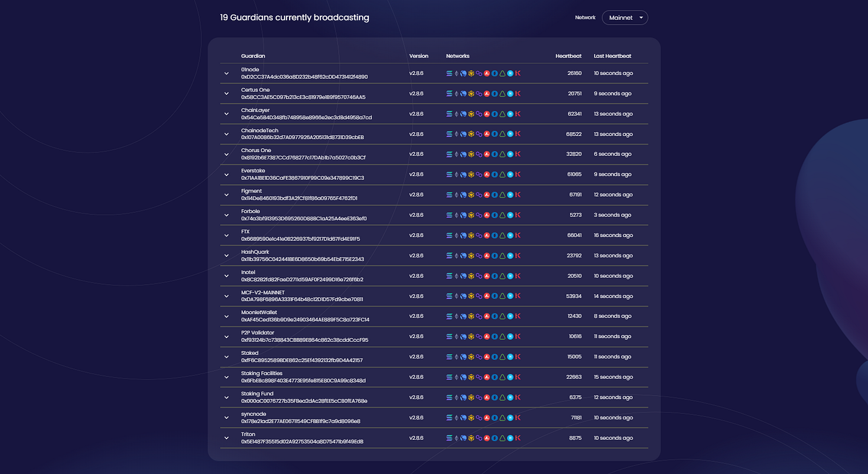Expand the 01node guardian row

pyautogui.click(x=227, y=73)
